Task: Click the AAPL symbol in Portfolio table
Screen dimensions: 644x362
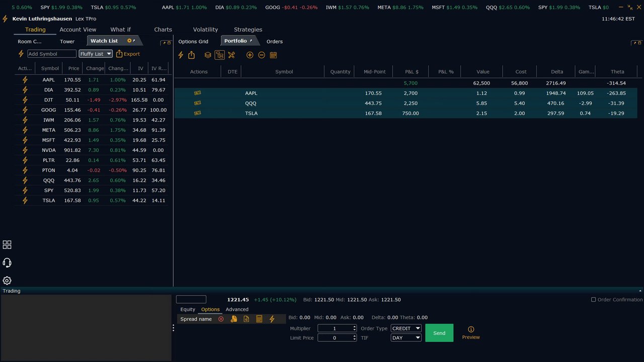Action: (251, 93)
